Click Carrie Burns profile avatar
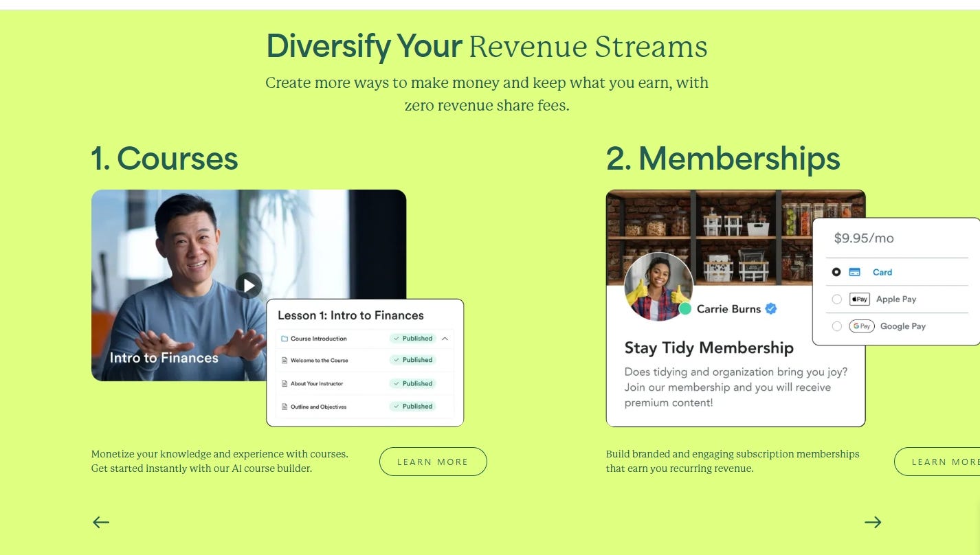 click(658, 286)
